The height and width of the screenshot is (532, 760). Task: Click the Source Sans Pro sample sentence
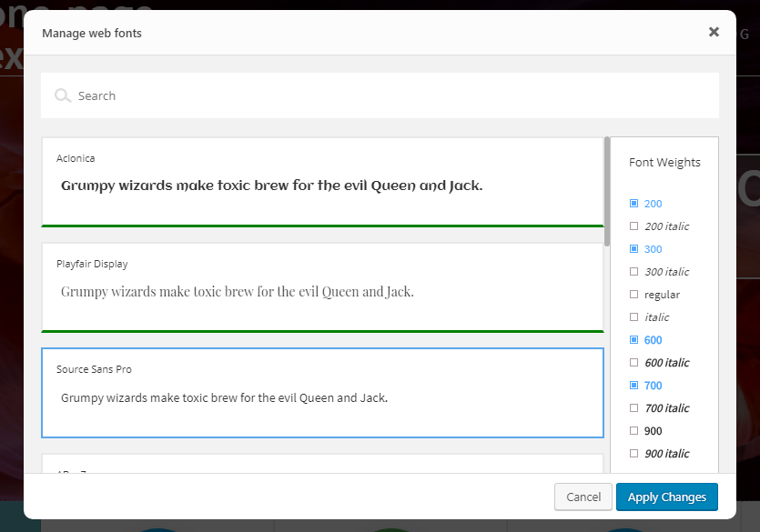[224, 398]
